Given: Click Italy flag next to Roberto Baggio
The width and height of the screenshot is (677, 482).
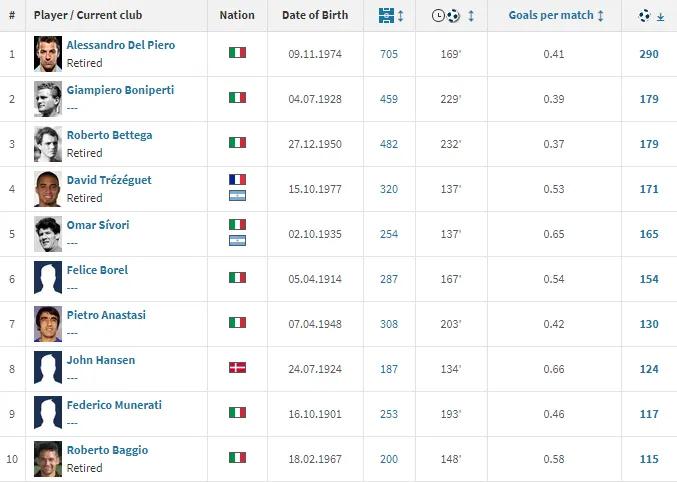Looking at the screenshot, I should pos(237,458).
